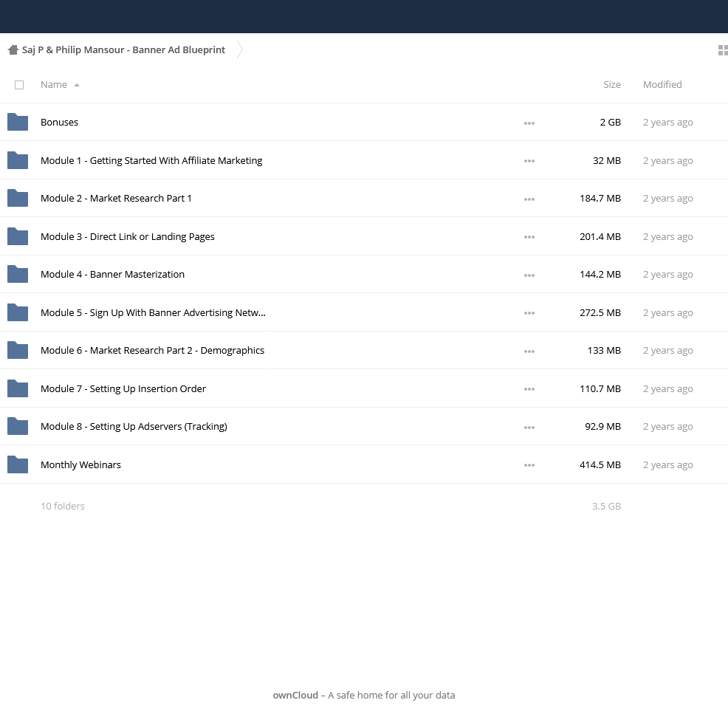728x717 pixels.
Task: Open actions menu for Monthly Webinars
Action: pos(529,465)
